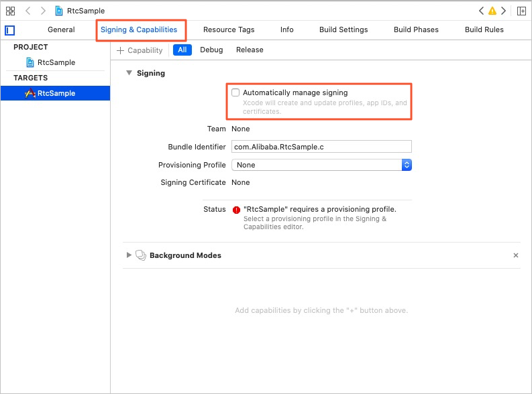The image size is (532, 394).
Task: Click the requires a provisioning profile message
Action: (x=319, y=209)
